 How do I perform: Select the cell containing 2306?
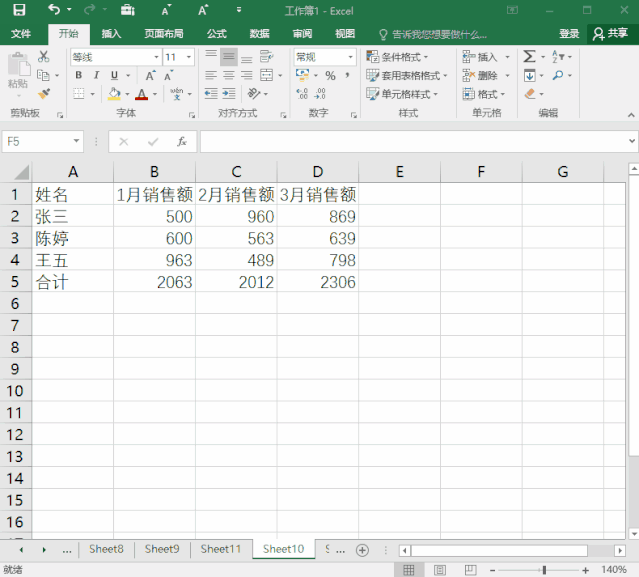tap(318, 281)
